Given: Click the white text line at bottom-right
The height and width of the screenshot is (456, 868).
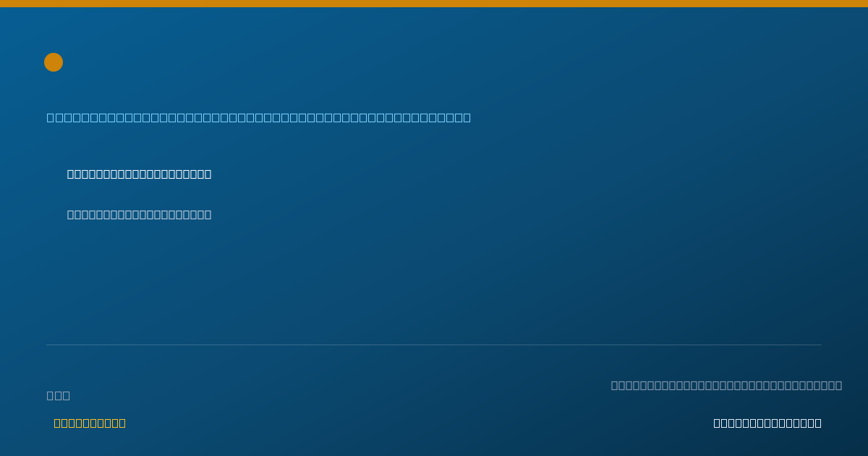Looking at the screenshot, I should [767, 423].
